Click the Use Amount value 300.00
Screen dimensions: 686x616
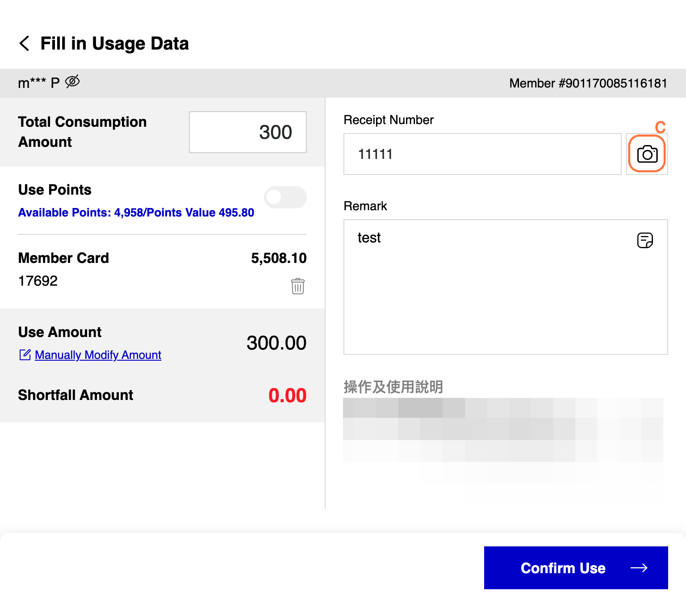pos(276,343)
